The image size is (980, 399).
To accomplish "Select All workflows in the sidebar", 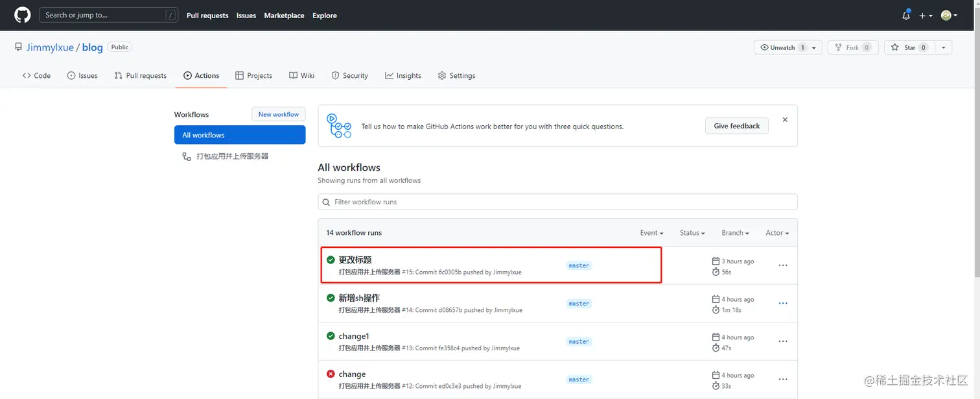I will point(240,135).
